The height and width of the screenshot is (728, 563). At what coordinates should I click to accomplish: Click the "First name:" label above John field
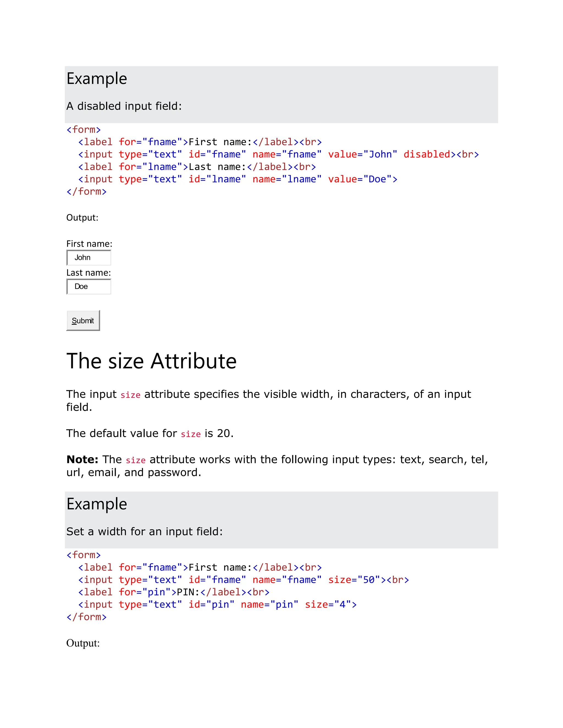(89, 244)
